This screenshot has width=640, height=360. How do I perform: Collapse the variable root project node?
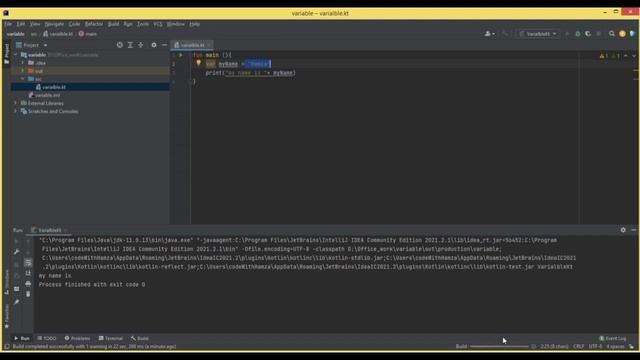tap(16, 55)
